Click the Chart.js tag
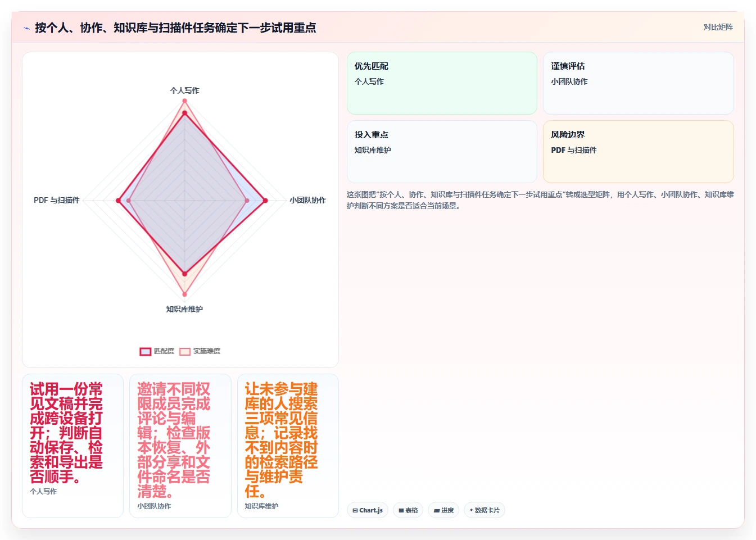Screen dimensions: 756x540 (x=368, y=510)
